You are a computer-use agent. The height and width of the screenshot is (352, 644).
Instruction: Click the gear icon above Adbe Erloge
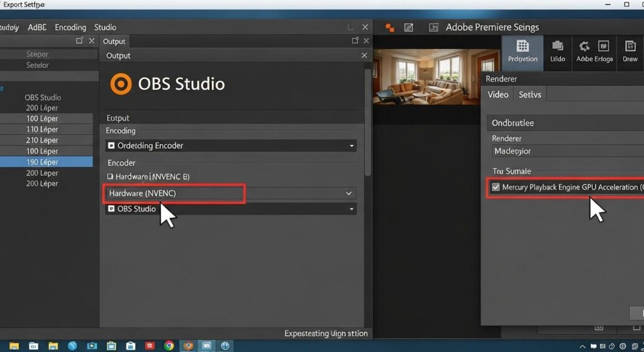(584, 45)
